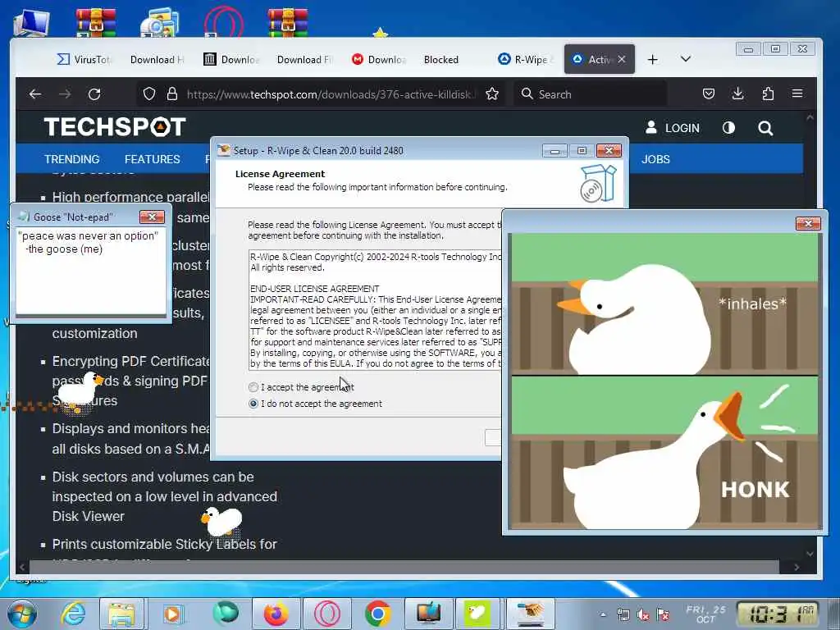Open TechSpot site search magnifier
The image size is (840, 630).
[x=765, y=128]
